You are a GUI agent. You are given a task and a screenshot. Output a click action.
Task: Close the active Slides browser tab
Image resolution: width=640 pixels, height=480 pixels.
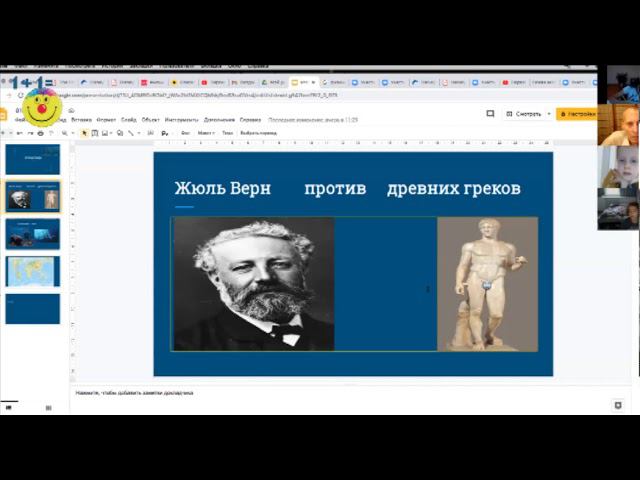[x=313, y=82]
